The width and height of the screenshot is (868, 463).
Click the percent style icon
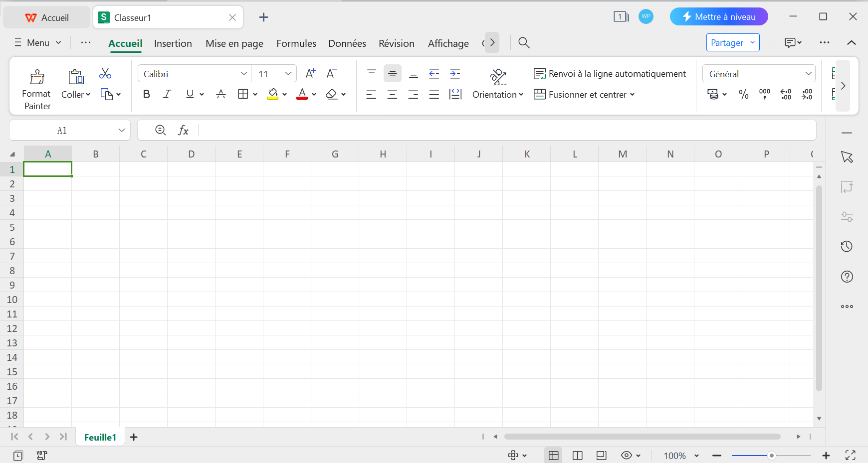743,94
